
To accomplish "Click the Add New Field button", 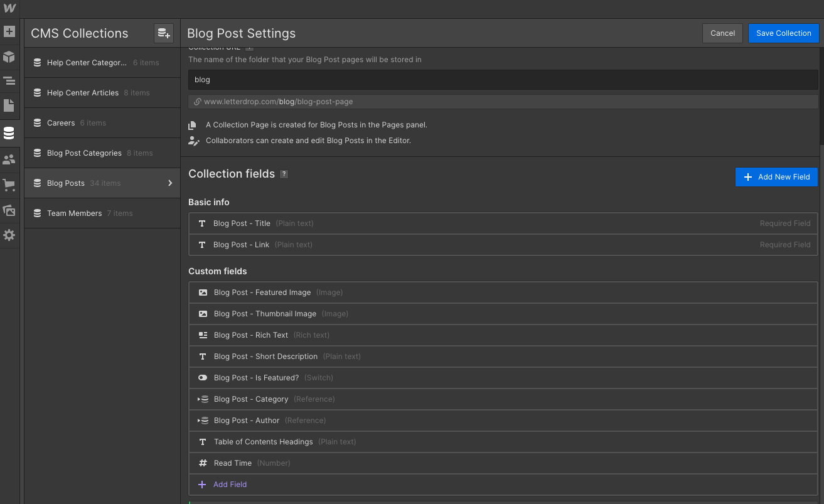I will pos(776,177).
